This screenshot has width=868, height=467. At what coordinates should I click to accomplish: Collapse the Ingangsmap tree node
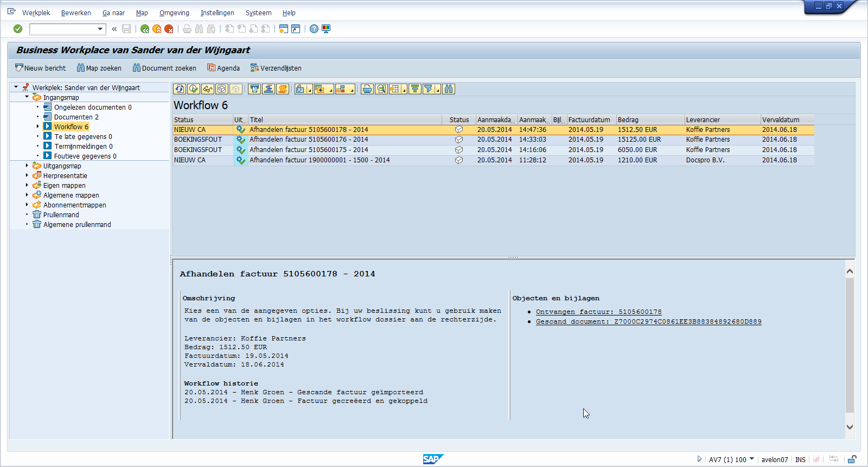tap(27, 97)
